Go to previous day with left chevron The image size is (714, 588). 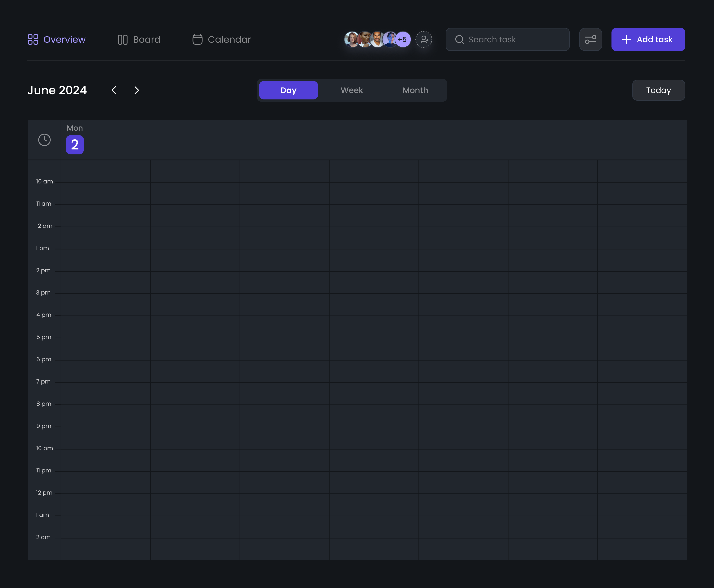click(x=114, y=90)
